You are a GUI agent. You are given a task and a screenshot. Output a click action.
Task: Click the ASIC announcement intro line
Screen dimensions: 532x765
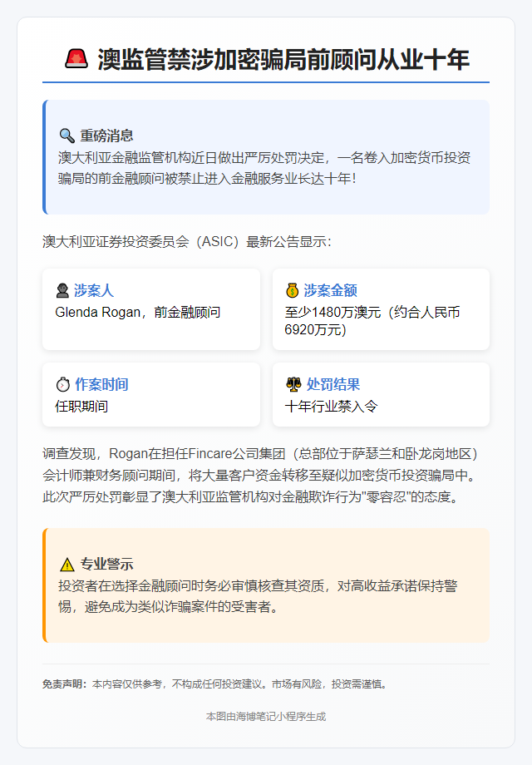tap(187, 242)
